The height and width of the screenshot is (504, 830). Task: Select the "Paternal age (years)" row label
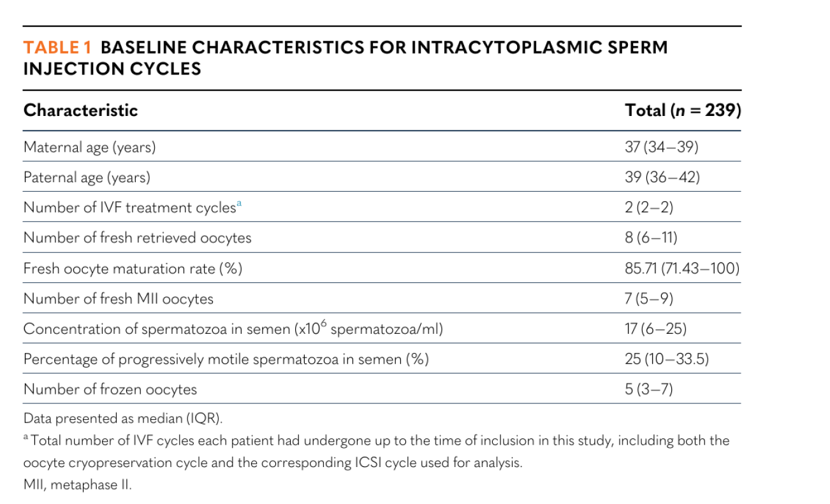point(87,177)
